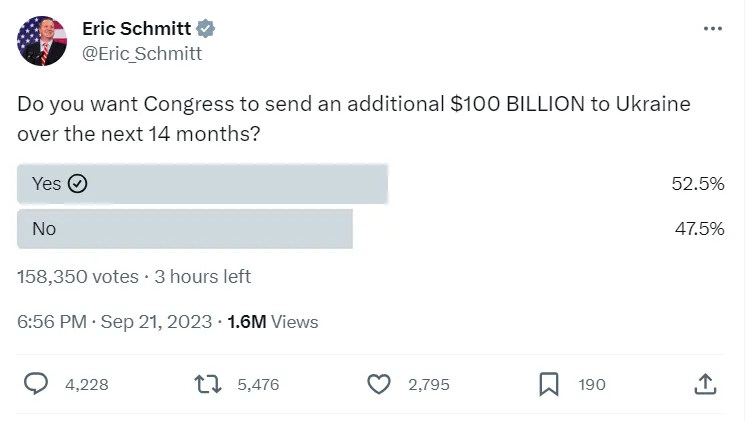Click the 2,795 likes count
The width and height of the screenshot is (747, 421).
(x=428, y=385)
